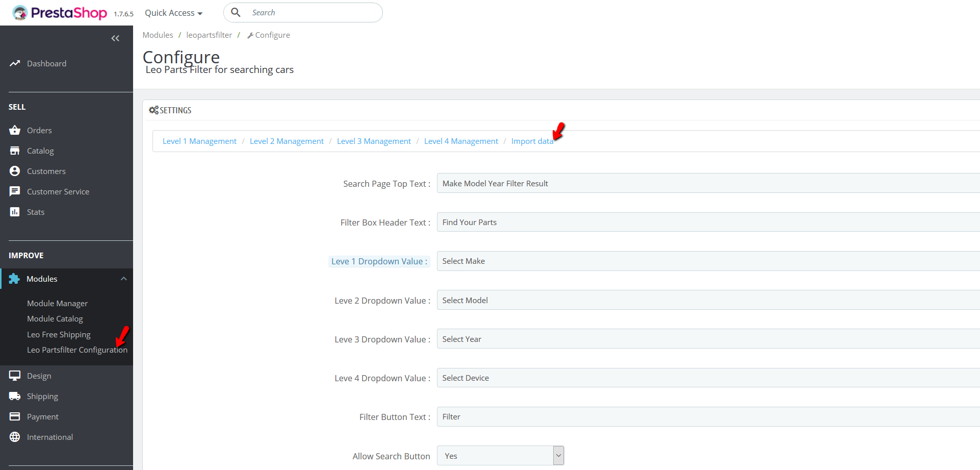Click leopartsfilter breadcrumb link
Image resolution: width=980 pixels, height=470 pixels.
point(209,35)
